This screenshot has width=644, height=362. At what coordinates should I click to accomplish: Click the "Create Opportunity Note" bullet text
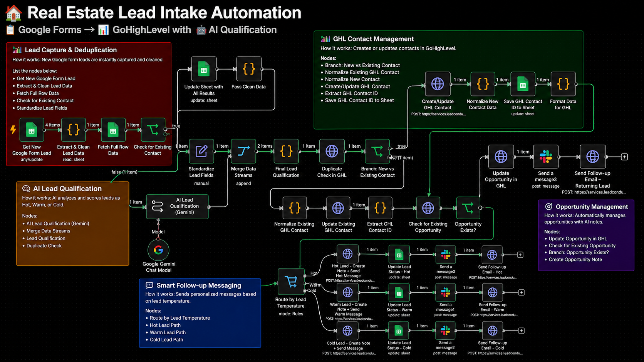click(x=575, y=260)
